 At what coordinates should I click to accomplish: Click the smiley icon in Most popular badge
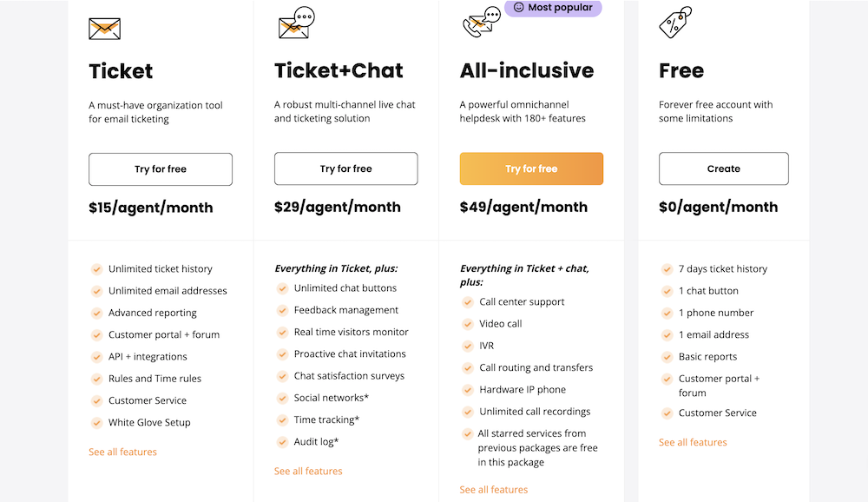click(519, 8)
